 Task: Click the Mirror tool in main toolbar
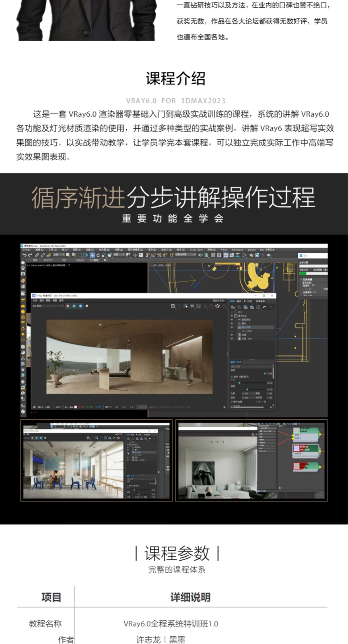pos(200,255)
